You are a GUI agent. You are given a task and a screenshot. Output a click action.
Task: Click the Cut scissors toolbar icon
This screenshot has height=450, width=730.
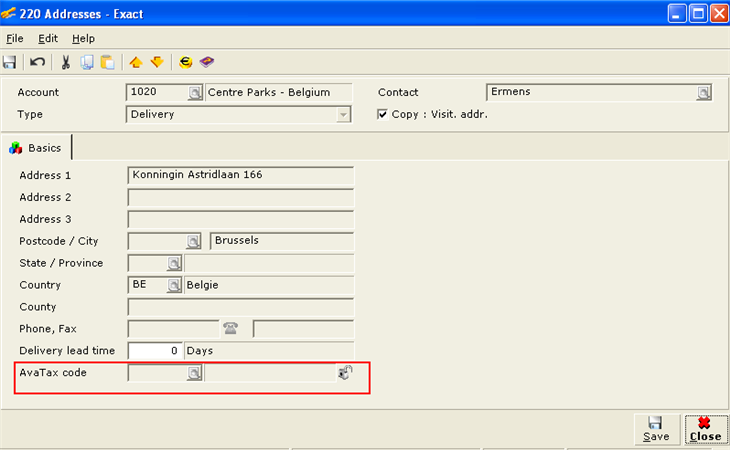click(66, 62)
